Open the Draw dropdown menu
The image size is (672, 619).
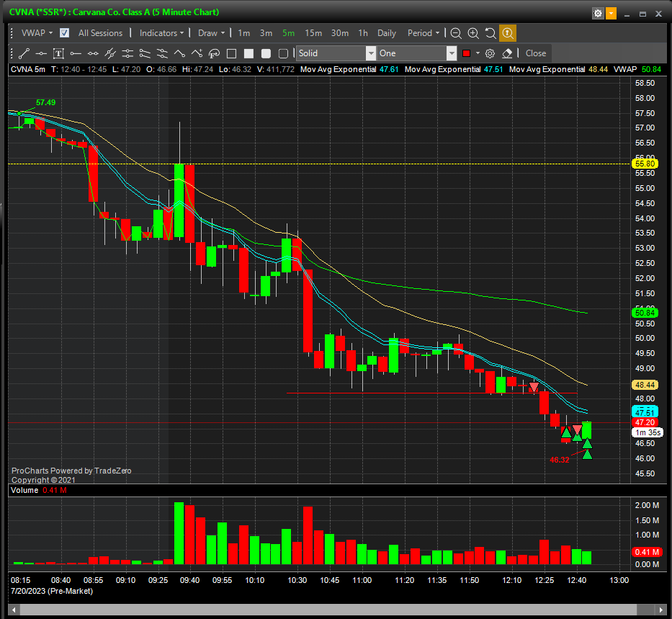click(211, 33)
